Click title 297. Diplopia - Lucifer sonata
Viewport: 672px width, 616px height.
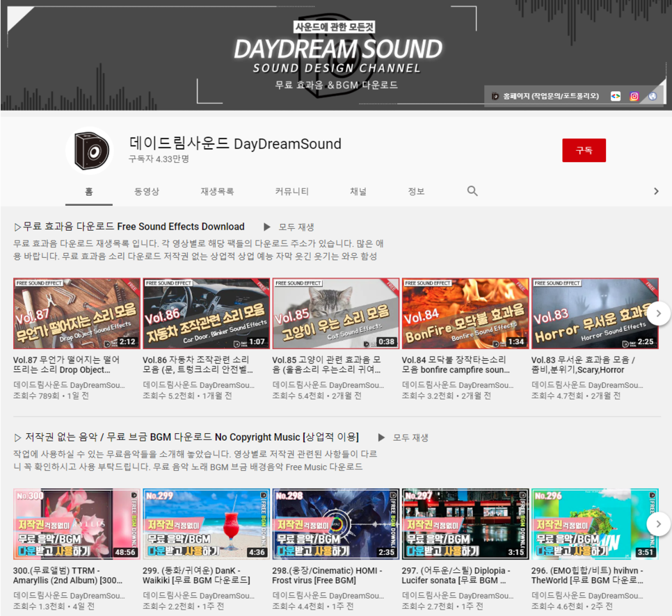pyautogui.click(x=456, y=575)
